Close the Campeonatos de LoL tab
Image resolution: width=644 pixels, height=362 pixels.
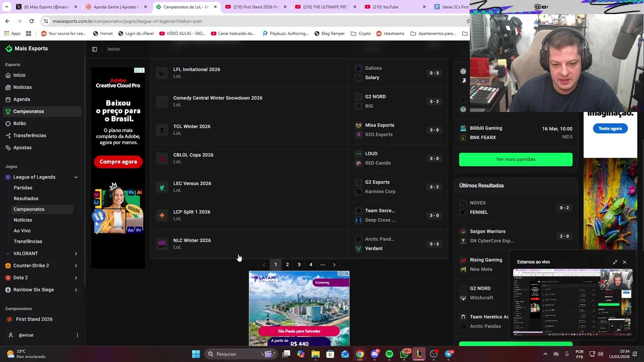[x=215, y=7]
